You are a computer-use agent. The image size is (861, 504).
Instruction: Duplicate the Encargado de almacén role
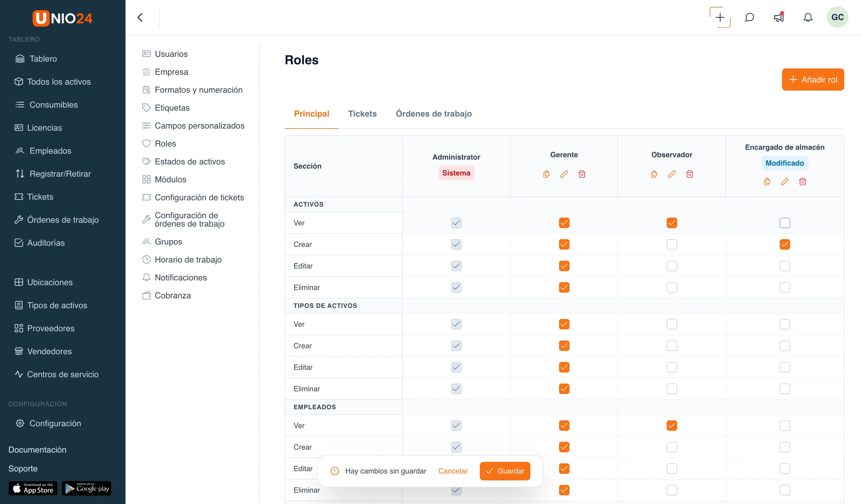click(x=767, y=181)
